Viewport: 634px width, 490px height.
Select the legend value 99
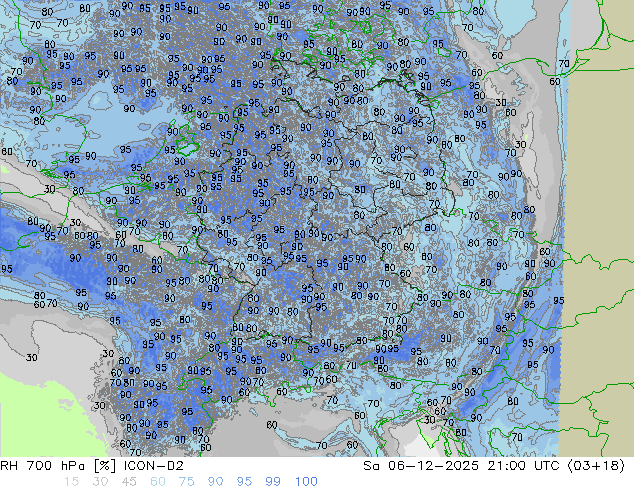coord(273,482)
